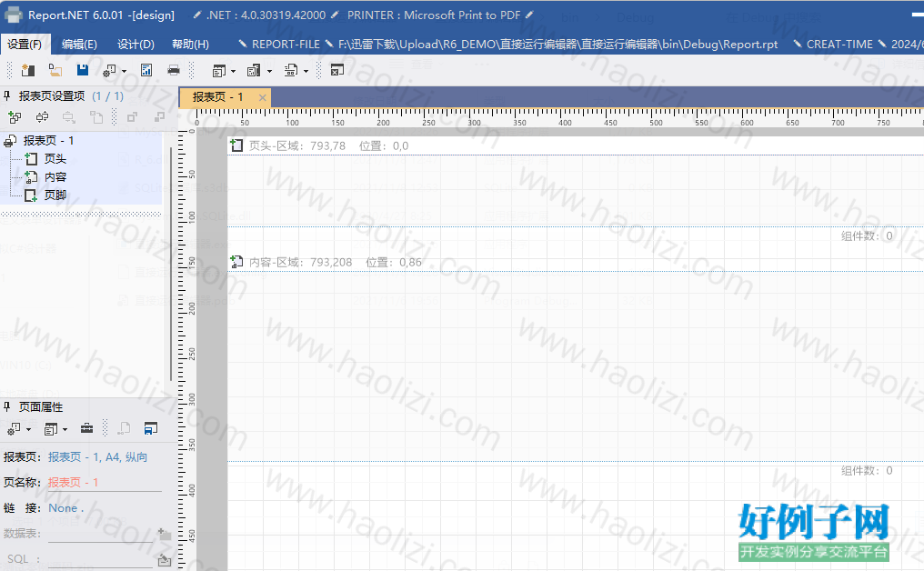Select 页头 in the page tree

pos(55,159)
